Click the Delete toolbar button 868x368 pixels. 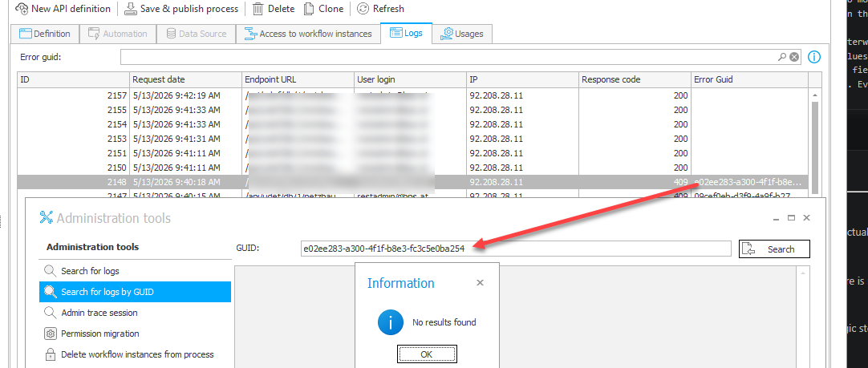(x=274, y=9)
